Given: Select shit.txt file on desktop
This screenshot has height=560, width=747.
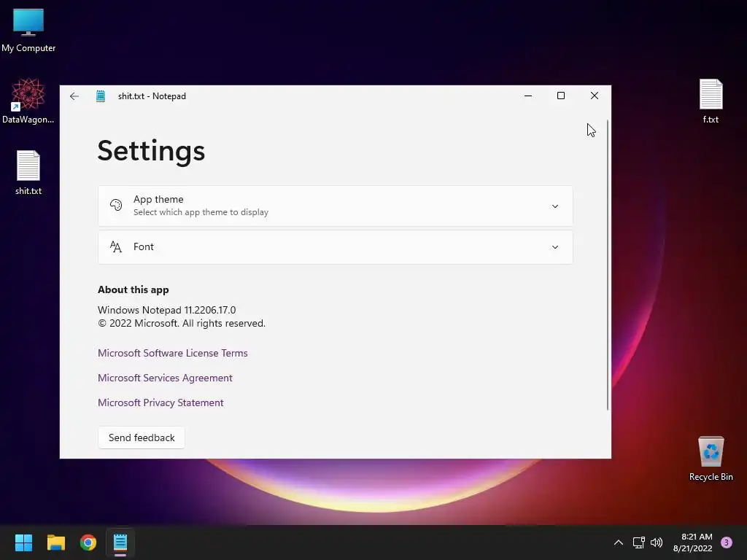Looking at the screenshot, I should (28, 172).
